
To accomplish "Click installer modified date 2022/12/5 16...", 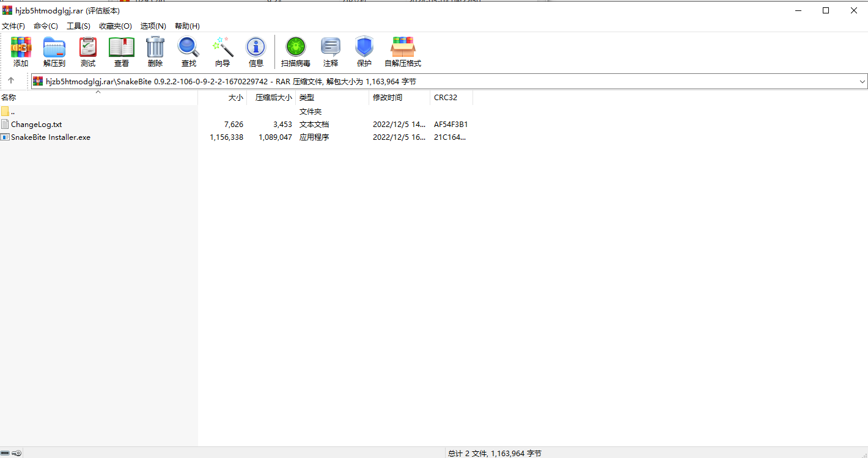I will 399,137.
